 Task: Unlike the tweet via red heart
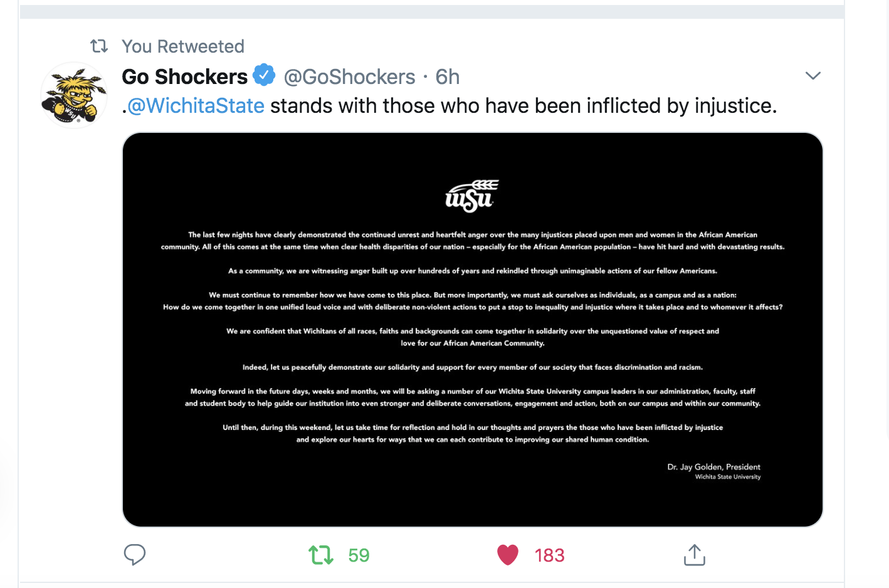pos(508,555)
